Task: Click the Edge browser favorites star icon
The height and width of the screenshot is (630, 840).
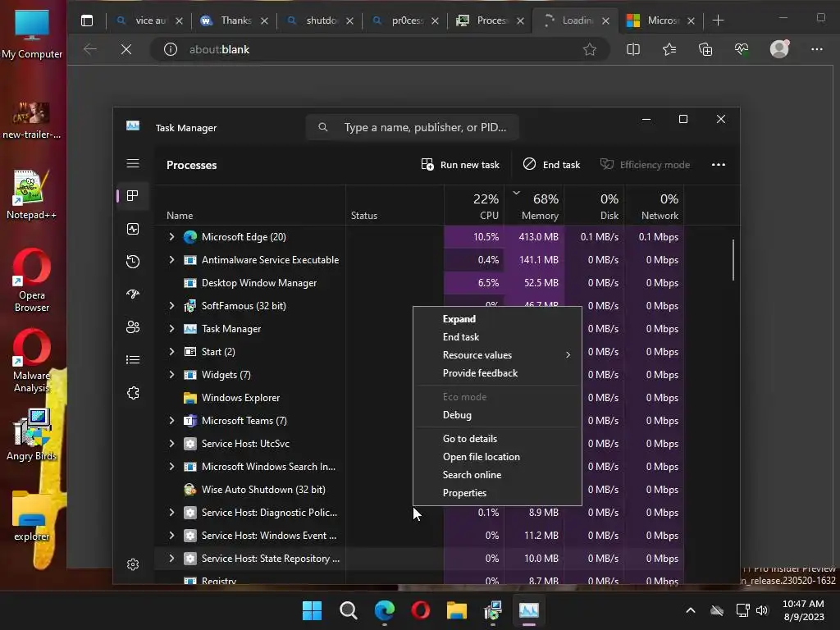Action: coord(590,49)
